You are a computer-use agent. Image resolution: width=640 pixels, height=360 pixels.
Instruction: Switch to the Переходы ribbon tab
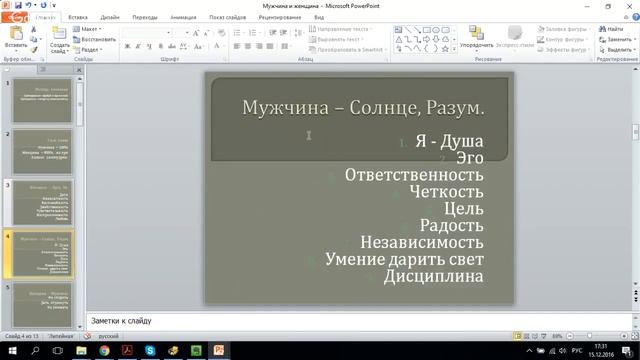[x=145, y=18]
